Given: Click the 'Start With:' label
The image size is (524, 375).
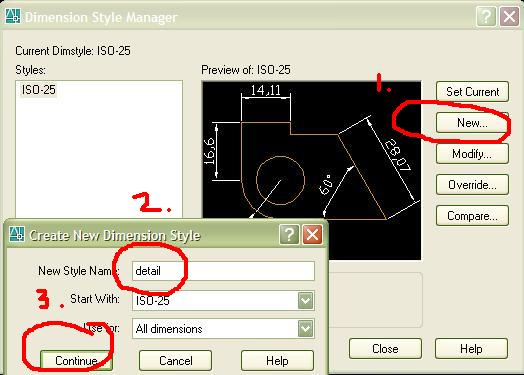Looking at the screenshot, I should [x=95, y=298].
